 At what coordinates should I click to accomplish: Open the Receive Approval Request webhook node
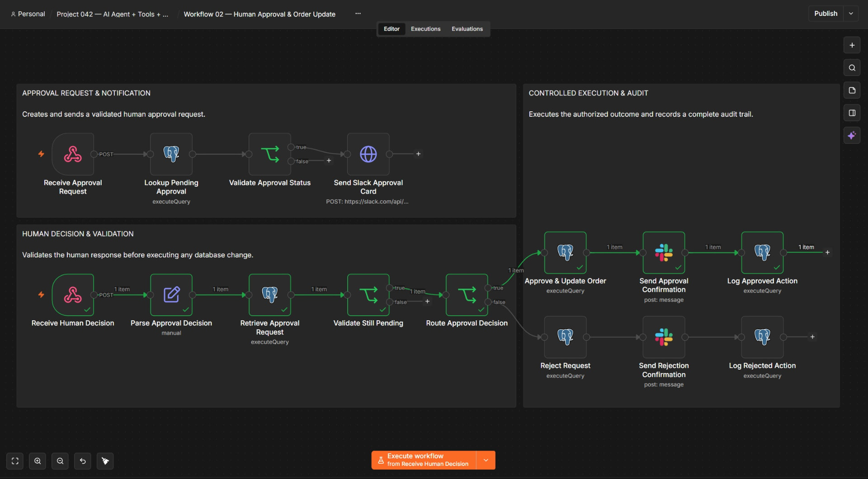point(73,154)
